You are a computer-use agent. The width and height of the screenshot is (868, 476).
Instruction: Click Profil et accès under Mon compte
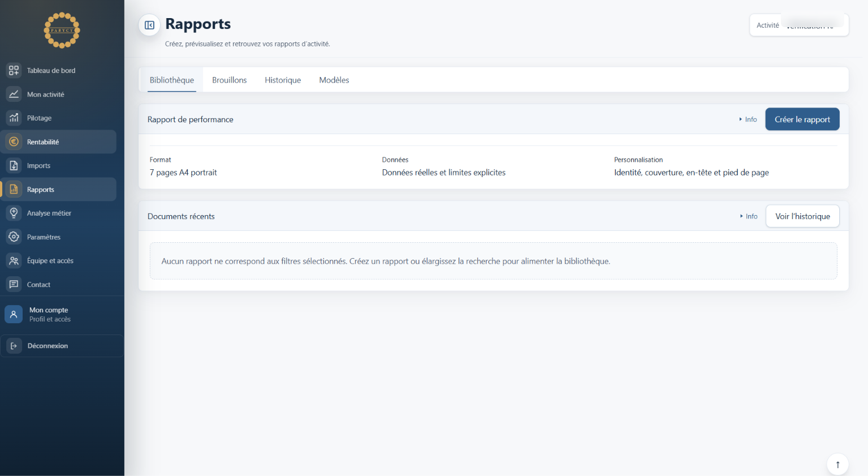click(x=50, y=319)
